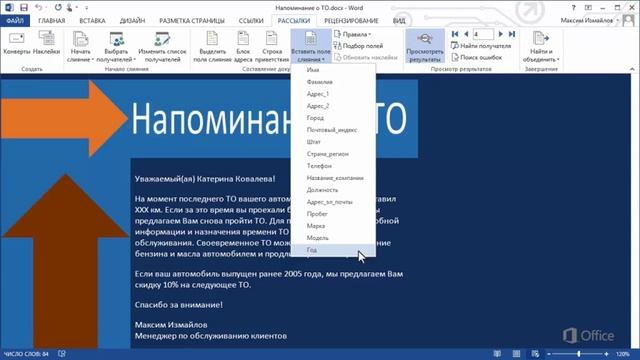Image resolution: width=640 pixels, height=360 pixels.
Task: Switch to Print Layout view
Action: (516, 354)
